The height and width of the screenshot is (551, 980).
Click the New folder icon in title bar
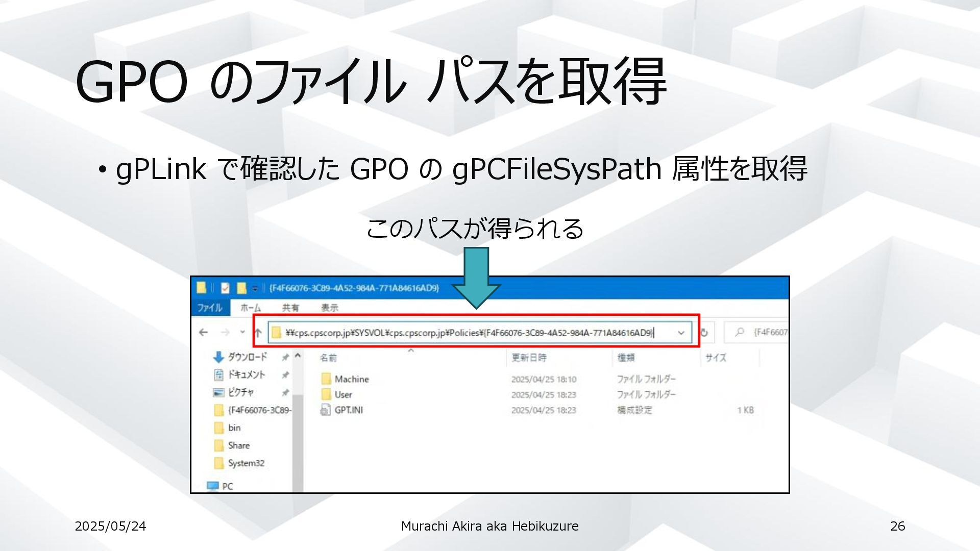(241, 288)
